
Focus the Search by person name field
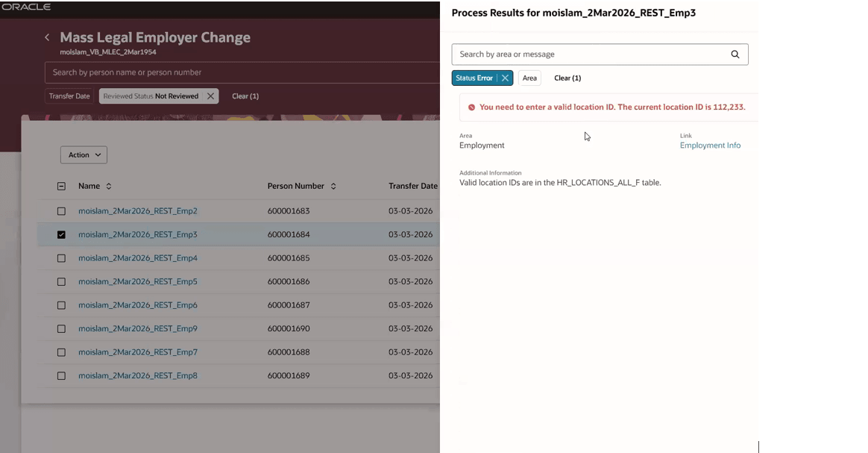tap(242, 72)
